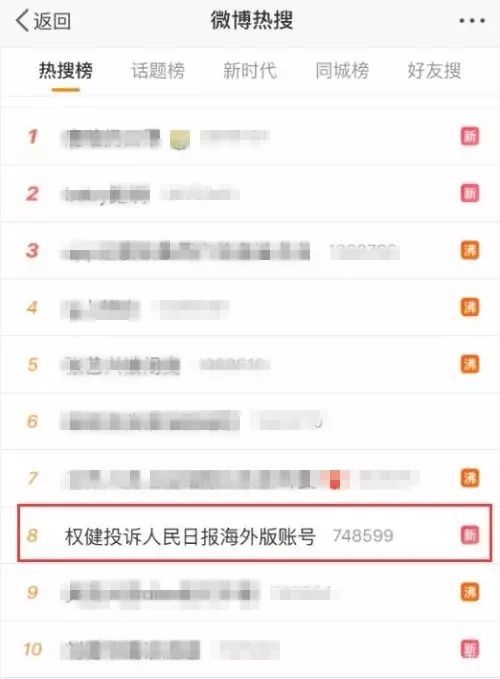Click the 748599 search count
The height and width of the screenshot is (679, 500).
[x=363, y=536]
